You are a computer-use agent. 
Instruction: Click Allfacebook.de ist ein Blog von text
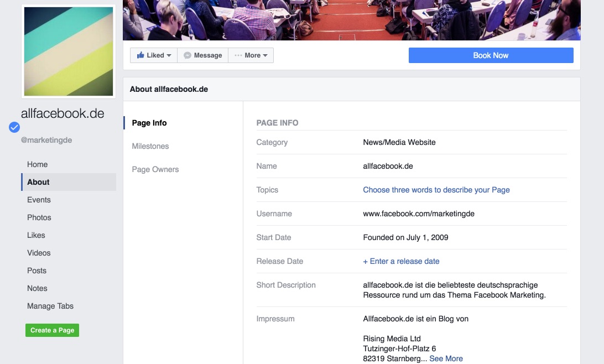[415, 319]
